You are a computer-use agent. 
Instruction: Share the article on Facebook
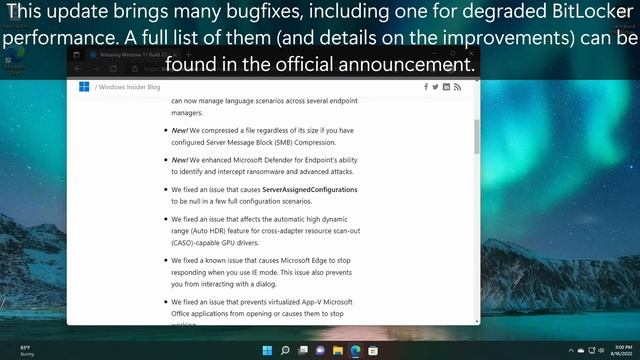pos(426,87)
